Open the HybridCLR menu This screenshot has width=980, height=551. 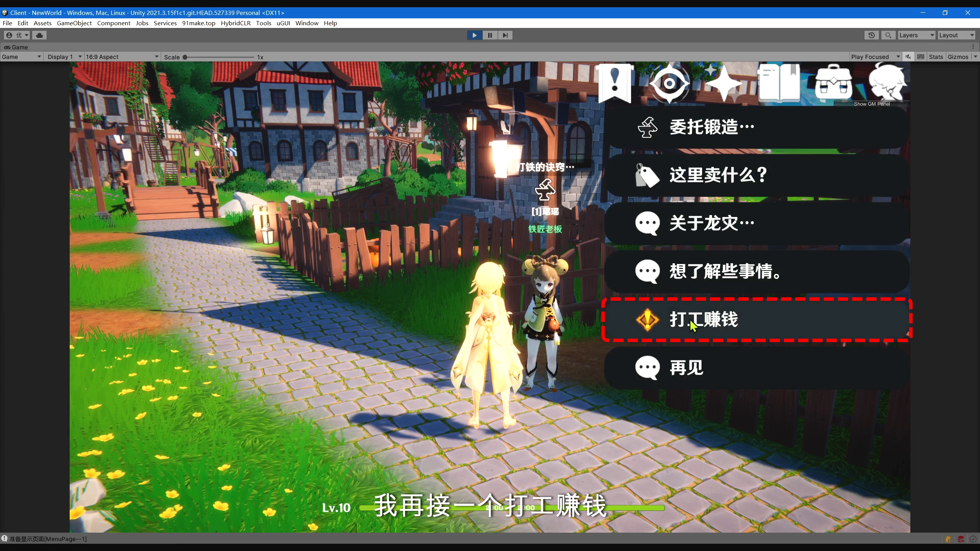pyautogui.click(x=235, y=23)
